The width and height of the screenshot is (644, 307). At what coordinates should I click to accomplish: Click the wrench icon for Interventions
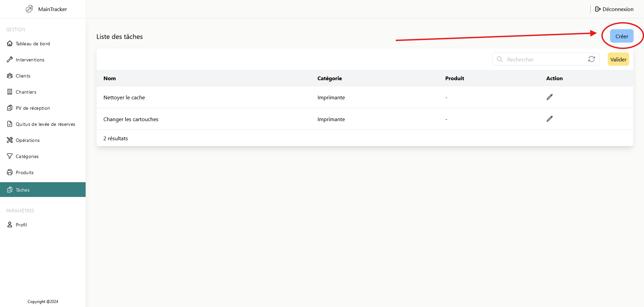(x=10, y=60)
